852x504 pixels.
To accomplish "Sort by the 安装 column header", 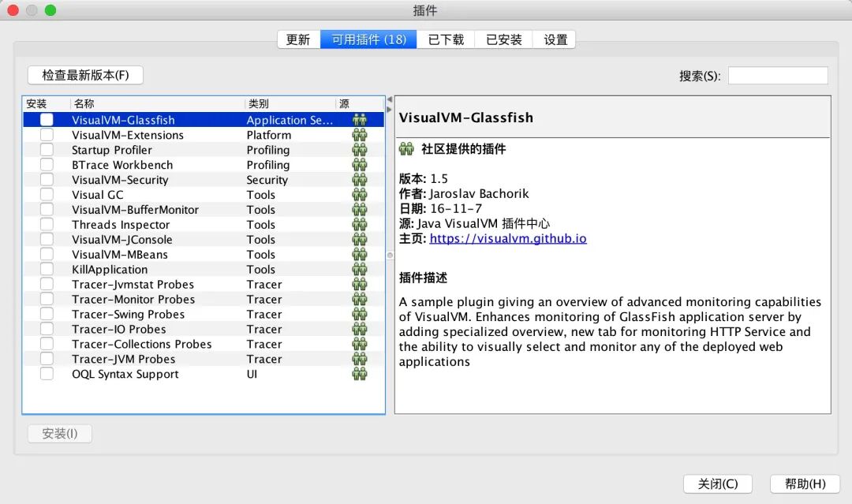I will 47,104.
